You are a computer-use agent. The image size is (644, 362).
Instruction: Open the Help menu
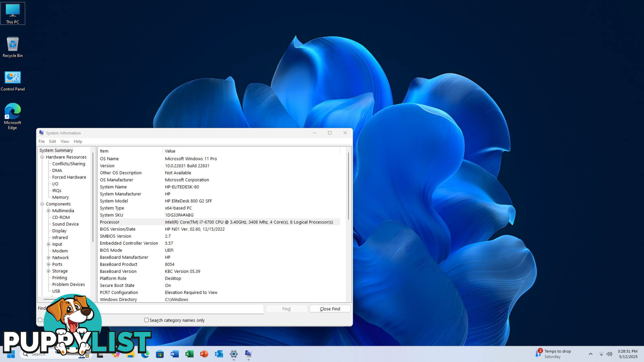coord(78,141)
